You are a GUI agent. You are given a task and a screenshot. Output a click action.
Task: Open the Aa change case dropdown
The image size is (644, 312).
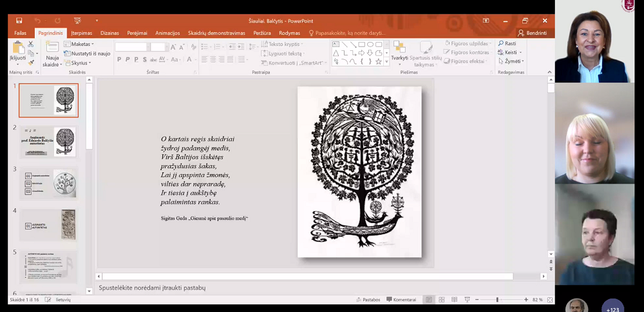(176, 59)
